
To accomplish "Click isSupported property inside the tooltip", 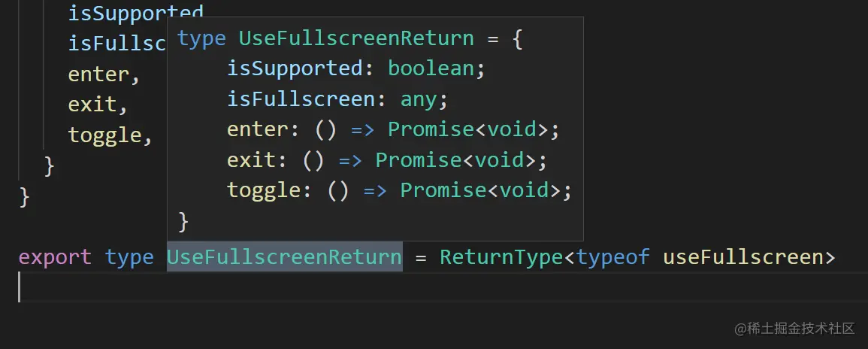I will click(295, 68).
